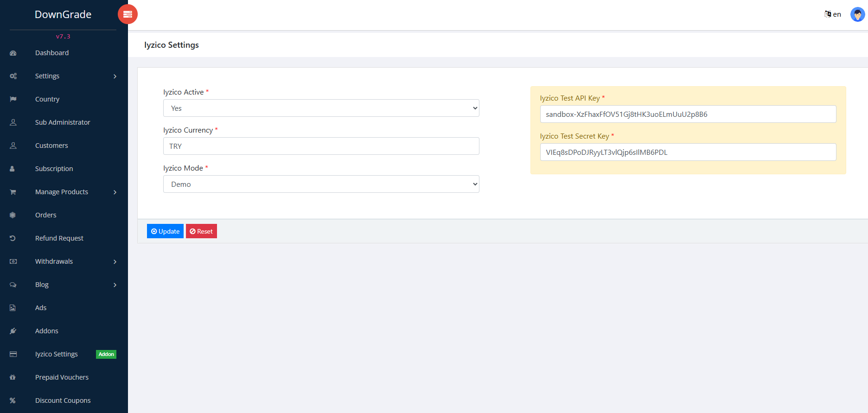Expand the Blog submenu chevron

click(115, 285)
